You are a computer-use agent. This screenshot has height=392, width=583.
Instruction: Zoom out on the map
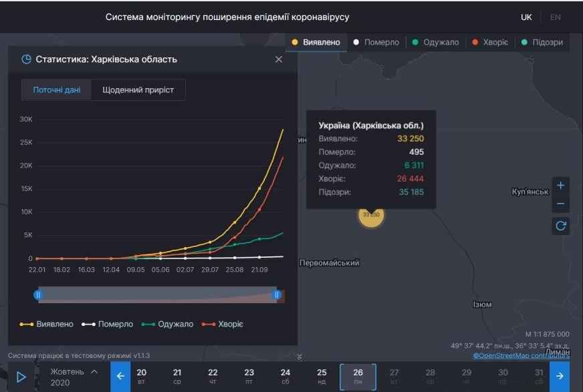(560, 202)
